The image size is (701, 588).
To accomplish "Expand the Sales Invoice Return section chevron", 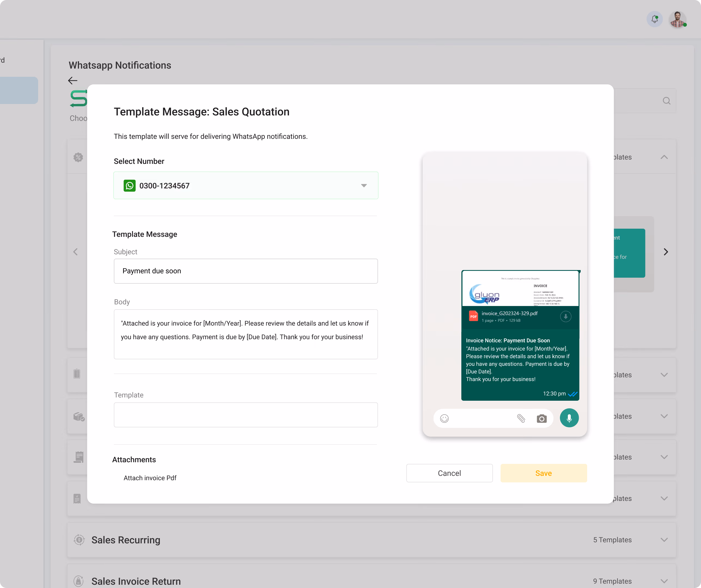I will coord(664,581).
